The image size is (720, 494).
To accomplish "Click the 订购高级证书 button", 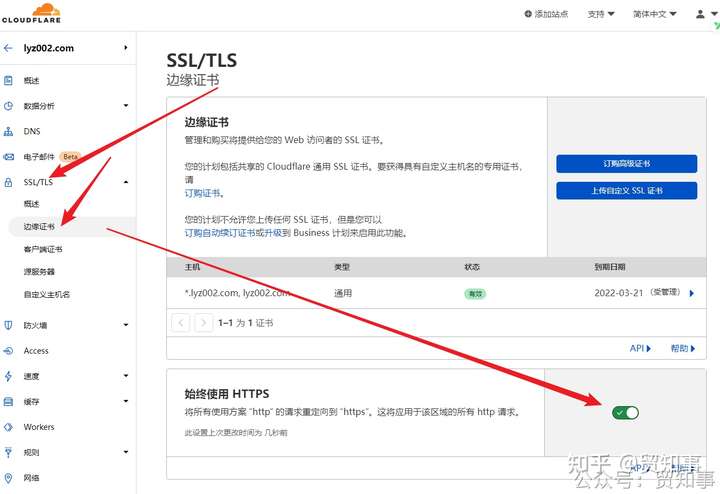I will [627, 163].
